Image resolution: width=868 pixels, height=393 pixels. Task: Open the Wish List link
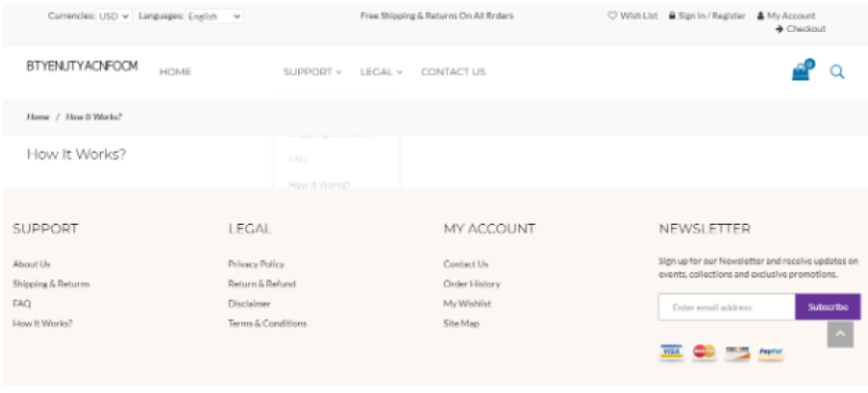[638, 15]
